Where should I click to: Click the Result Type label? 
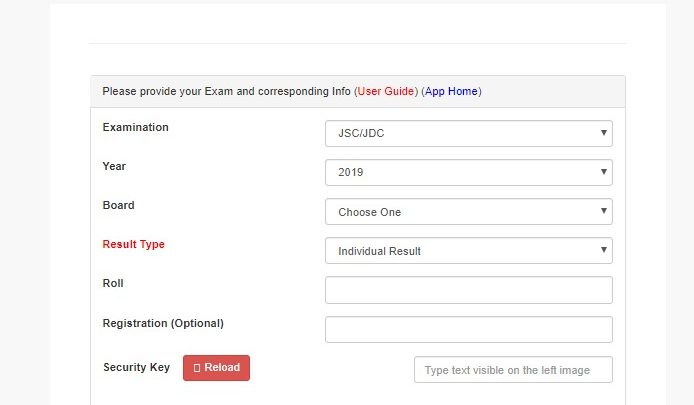click(133, 244)
